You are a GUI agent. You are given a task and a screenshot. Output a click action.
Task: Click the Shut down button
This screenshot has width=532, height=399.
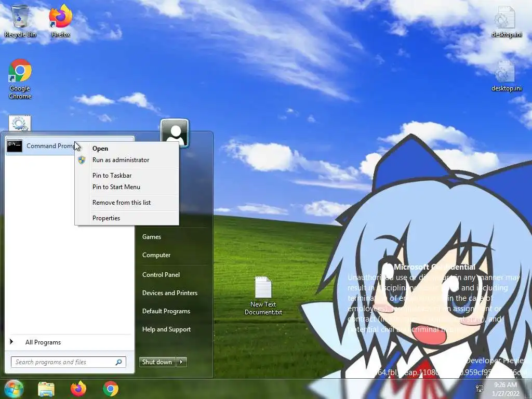[x=157, y=362]
